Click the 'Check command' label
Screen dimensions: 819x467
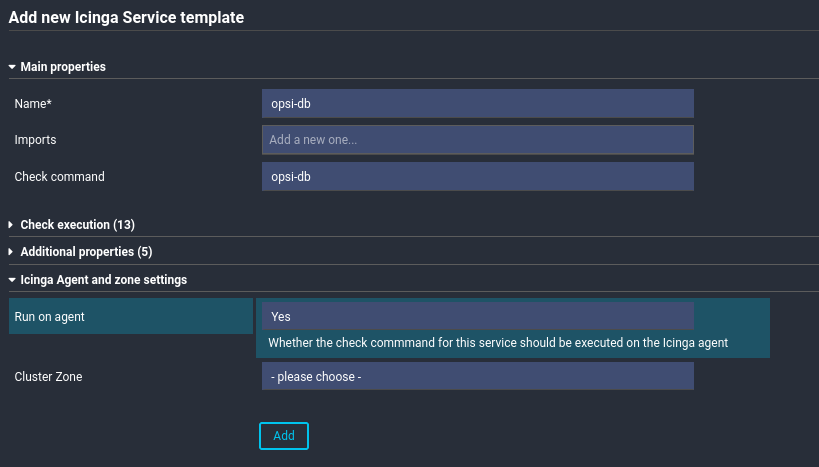(x=59, y=177)
